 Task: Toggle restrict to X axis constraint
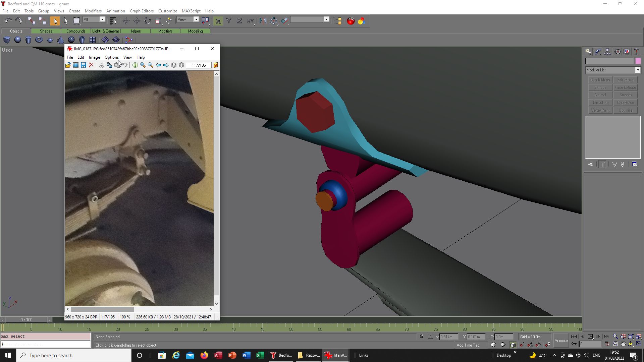pos(218,21)
